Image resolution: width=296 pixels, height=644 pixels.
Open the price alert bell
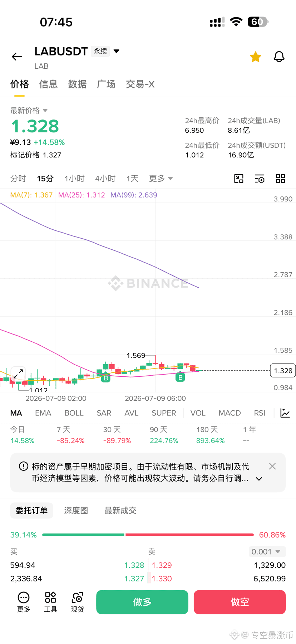pos(279,57)
